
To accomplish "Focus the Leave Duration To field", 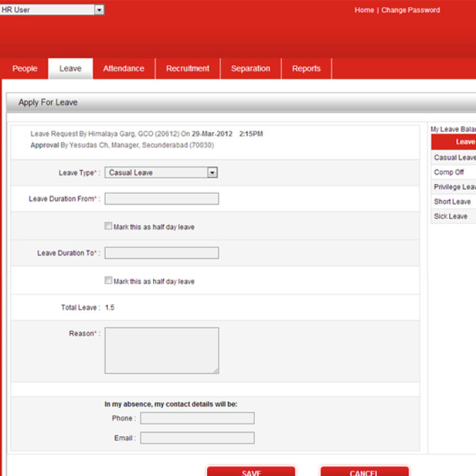I will [161, 253].
